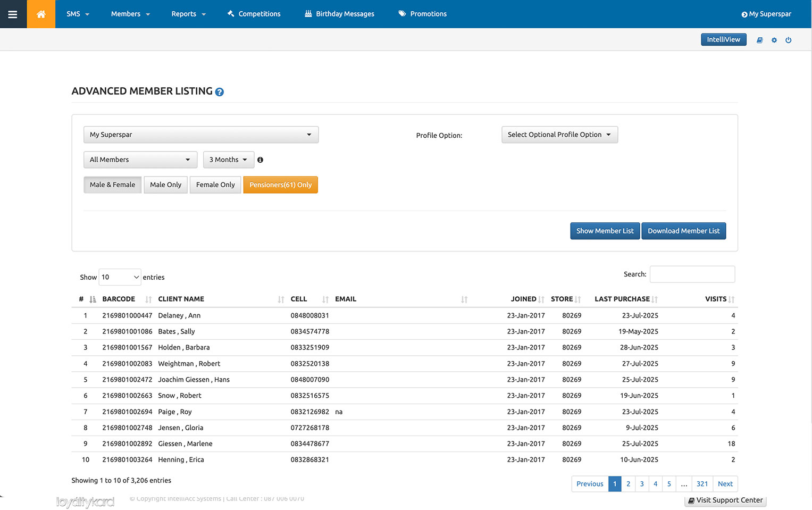The image size is (812, 510).
Task: Click the info icon next to 3 Months
Action: coord(260,160)
